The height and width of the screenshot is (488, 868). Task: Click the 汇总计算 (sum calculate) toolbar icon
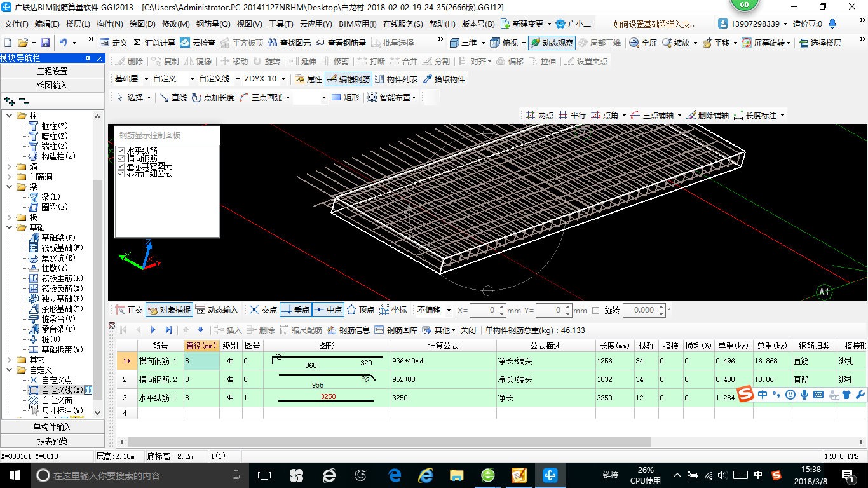(154, 43)
